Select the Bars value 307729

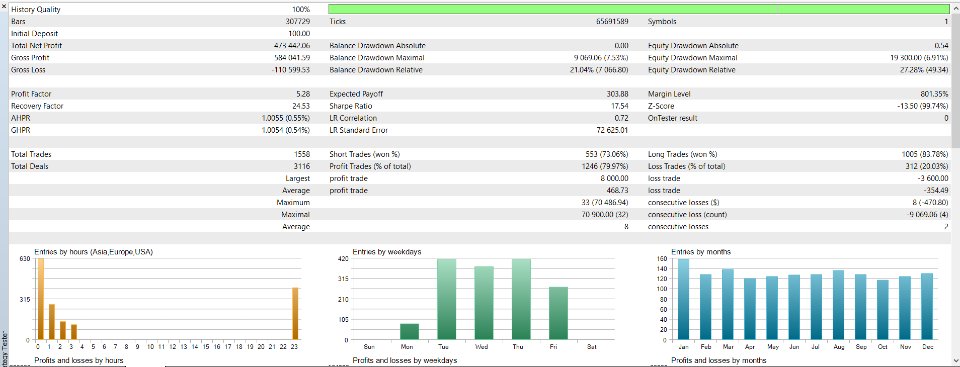(298, 21)
